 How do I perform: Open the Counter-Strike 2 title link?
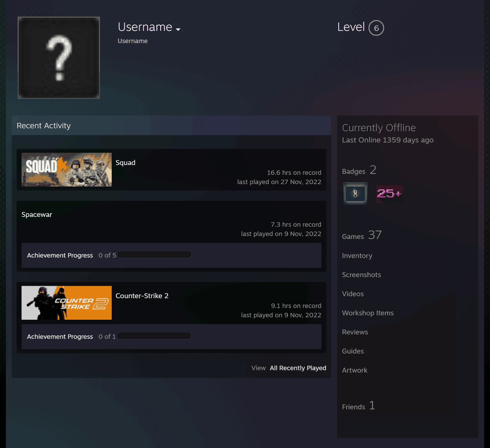click(142, 296)
